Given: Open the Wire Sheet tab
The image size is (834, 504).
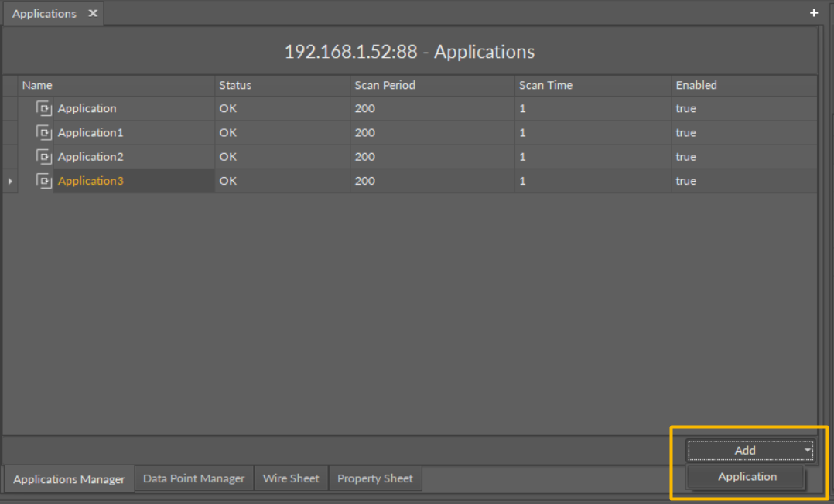Looking at the screenshot, I should 291,478.
